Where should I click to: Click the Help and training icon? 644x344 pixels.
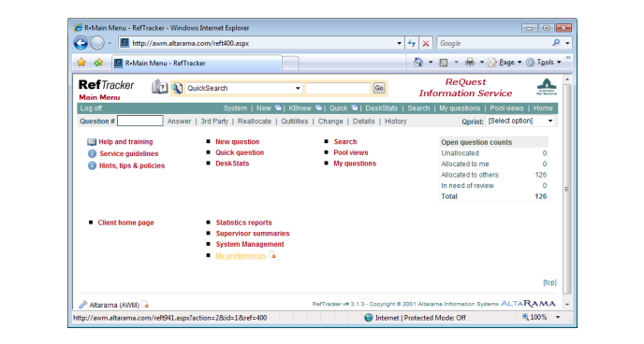click(92, 142)
